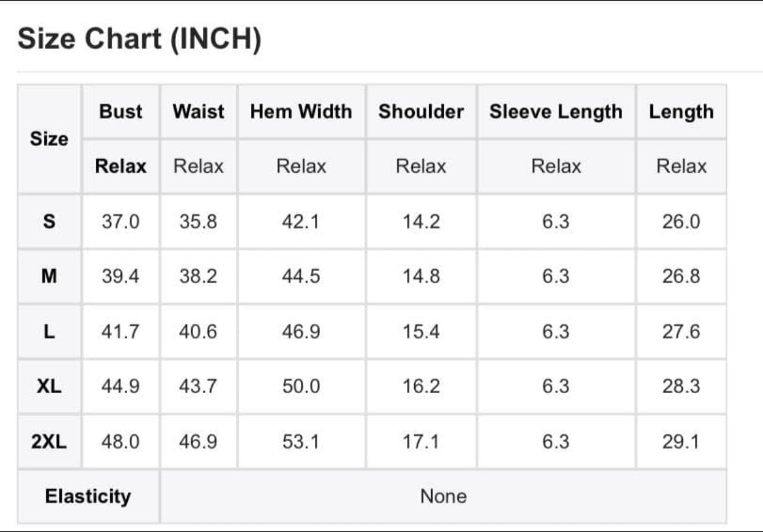The width and height of the screenshot is (763, 532).
Task: Click the Size Chart (INCH) heading
Action: click(140, 39)
